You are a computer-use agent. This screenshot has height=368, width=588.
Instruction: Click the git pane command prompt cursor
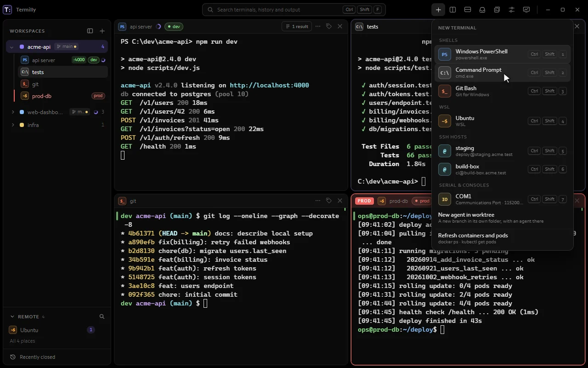[205, 303]
